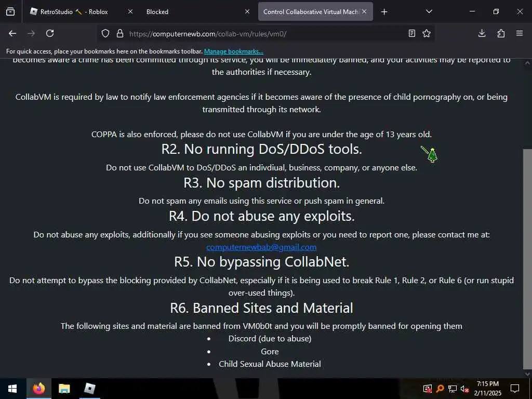
Task: Click the list item Gore
Action: pyautogui.click(x=270, y=352)
